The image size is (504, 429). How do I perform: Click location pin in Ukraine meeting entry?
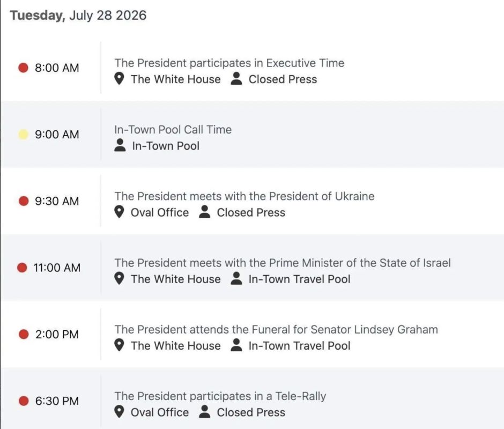119,212
